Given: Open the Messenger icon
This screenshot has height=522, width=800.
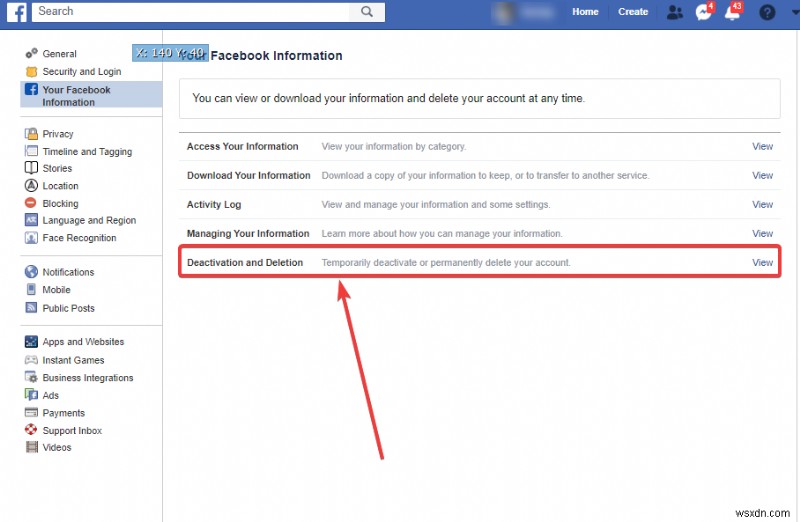Looking at the screenshot, I should (x=704, y=12).
